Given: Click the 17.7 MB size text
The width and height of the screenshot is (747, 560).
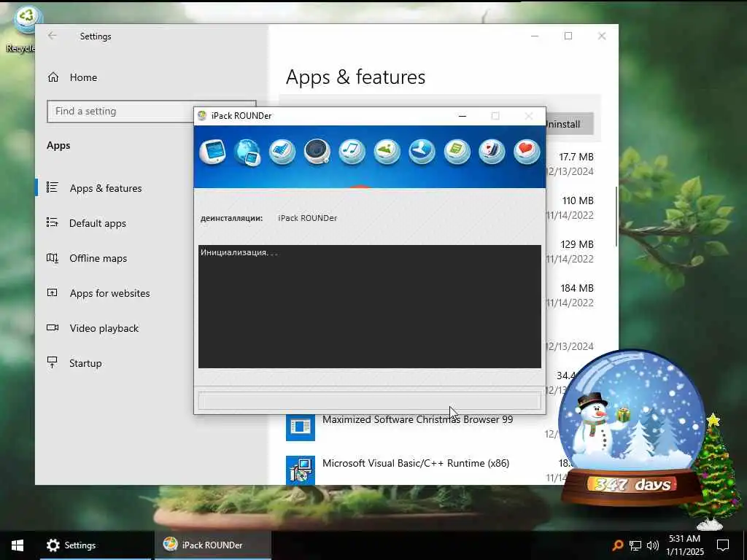Looking at the screenshot, I should point(576,157).
